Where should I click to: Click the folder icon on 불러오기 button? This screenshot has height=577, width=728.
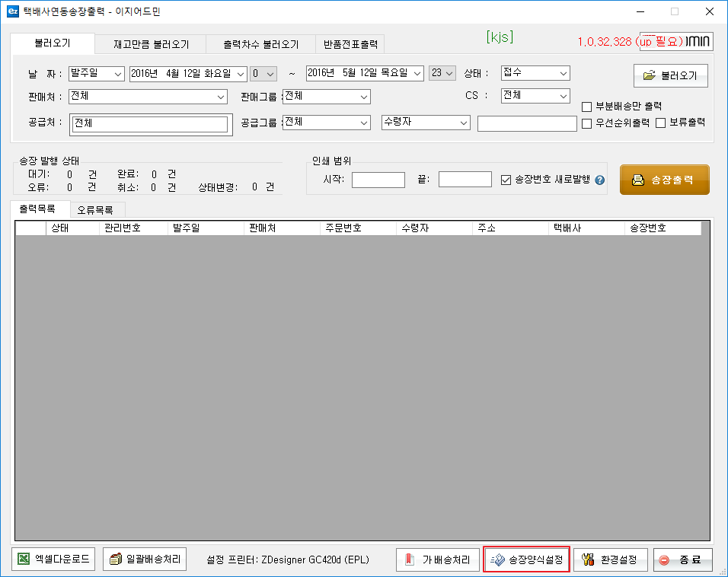coord(649,76)
